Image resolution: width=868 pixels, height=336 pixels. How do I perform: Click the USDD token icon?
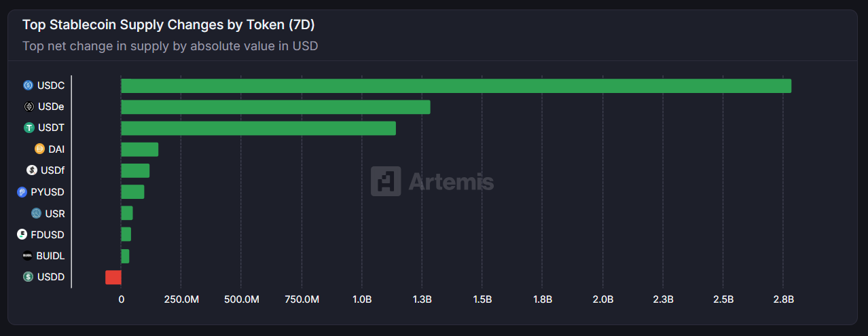28,277
